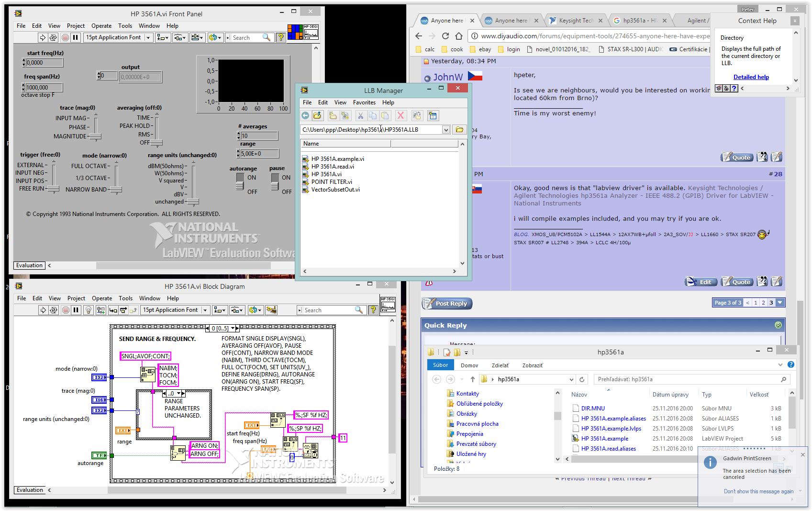The width and height of the screenshot is (812, 511).
Task: Open Pracovná plocha in explorer sidebar
Action: pyautogui.click(x=473, y=424)
